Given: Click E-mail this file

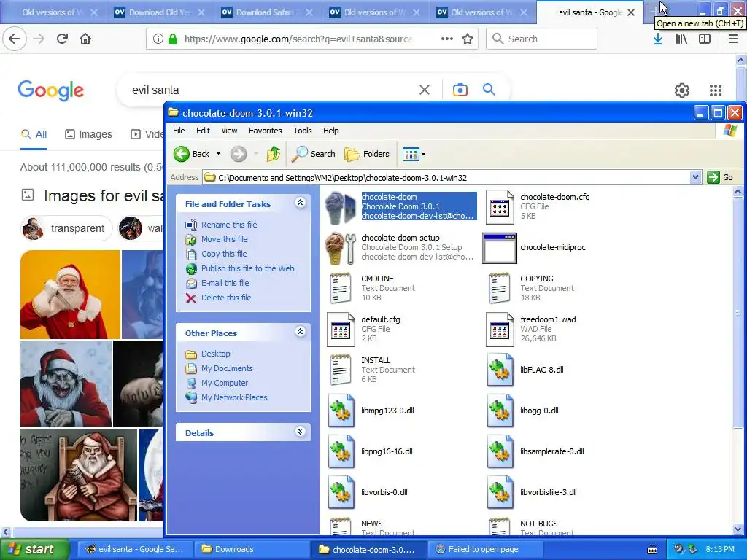Looking at the screenshot, I should pyautogui.click(x=225, y=283).
